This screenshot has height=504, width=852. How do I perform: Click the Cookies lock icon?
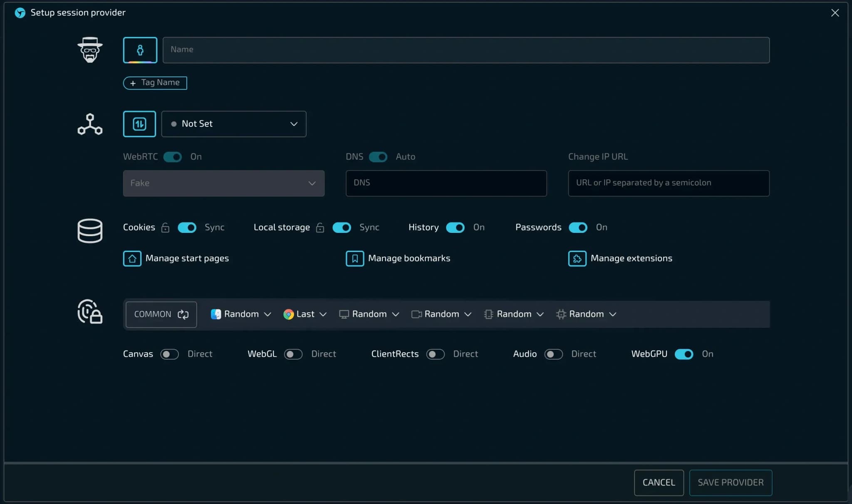[x=165, y=227]
